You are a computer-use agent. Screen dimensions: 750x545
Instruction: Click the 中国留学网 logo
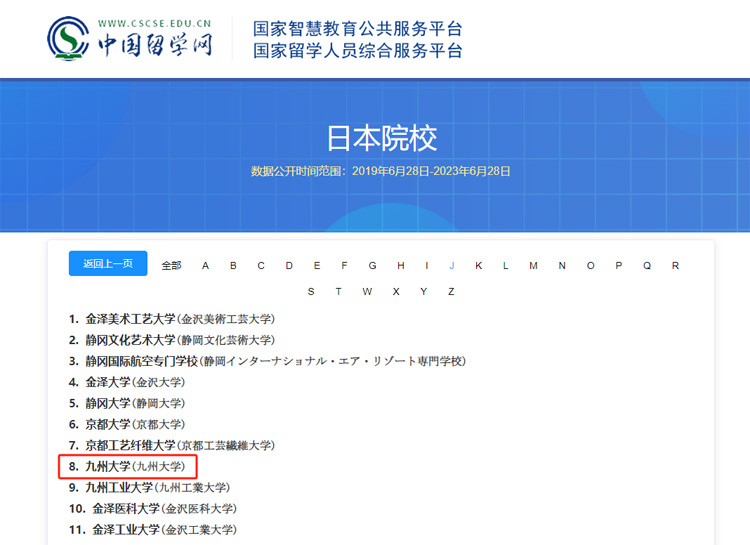(x=130, y=38)
